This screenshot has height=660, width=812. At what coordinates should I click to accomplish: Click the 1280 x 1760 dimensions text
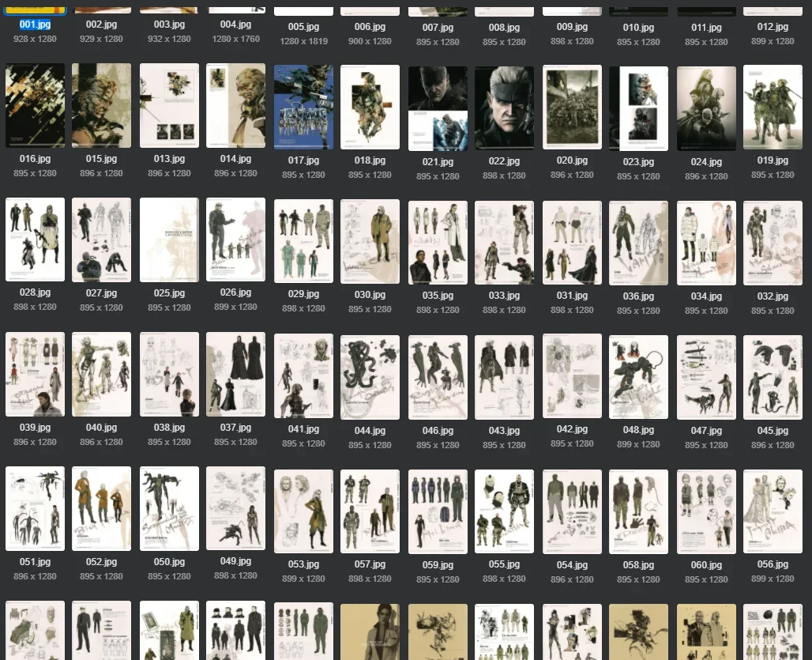235,39
